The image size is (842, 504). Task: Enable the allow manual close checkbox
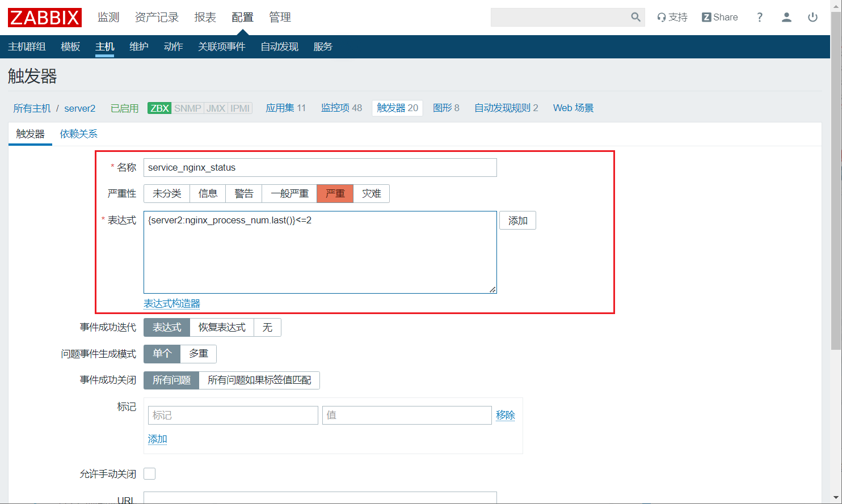click(x=150, y=474)
